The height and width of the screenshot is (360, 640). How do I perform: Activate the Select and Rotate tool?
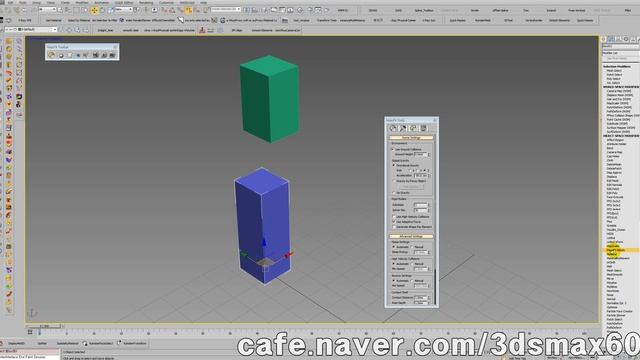102,10
